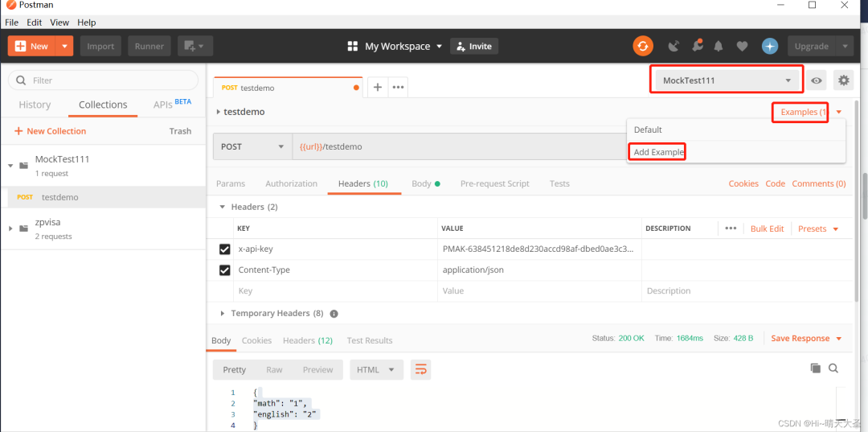Screen dimensions: 868x432
Task: Expand the testdemo request description
Action: point(218,112)
